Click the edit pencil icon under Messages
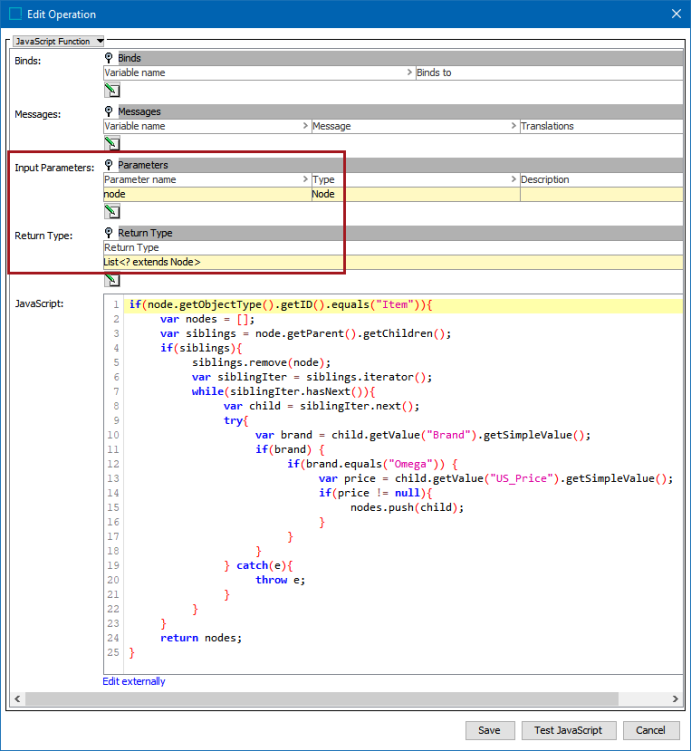This screenshot has width=691, height=751. (x=112, y=143)
